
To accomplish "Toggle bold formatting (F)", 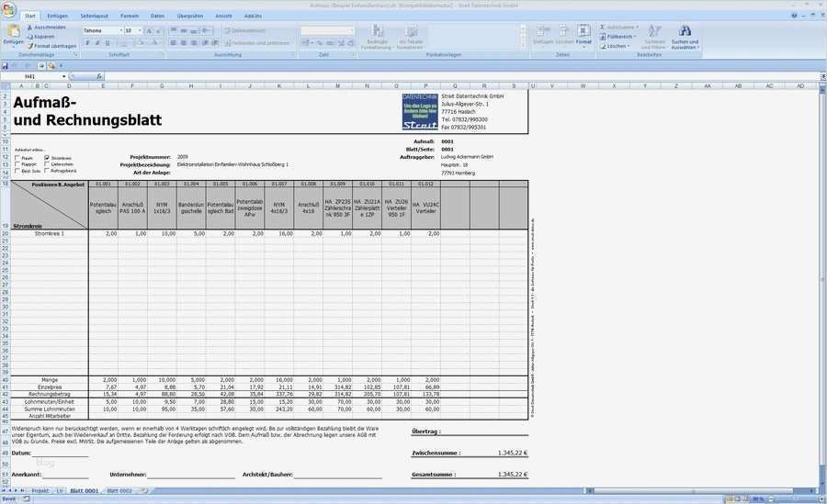I will tap(87, 43).
